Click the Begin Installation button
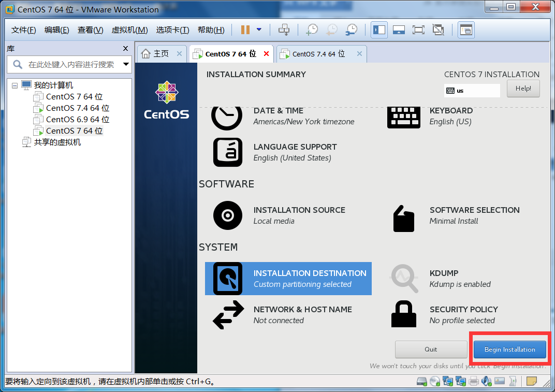Screen dimensions: 555x392 click(509, 350)
